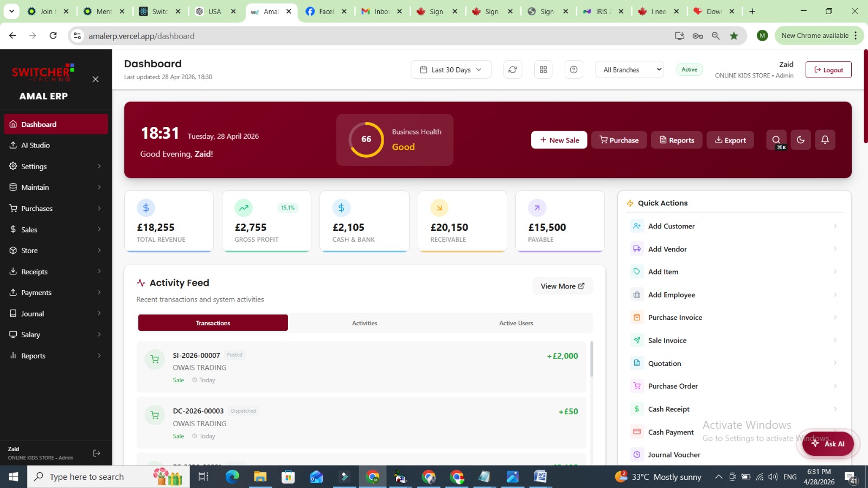
Task: Refresh dashboard data with the sync icon
Action: 512,69
